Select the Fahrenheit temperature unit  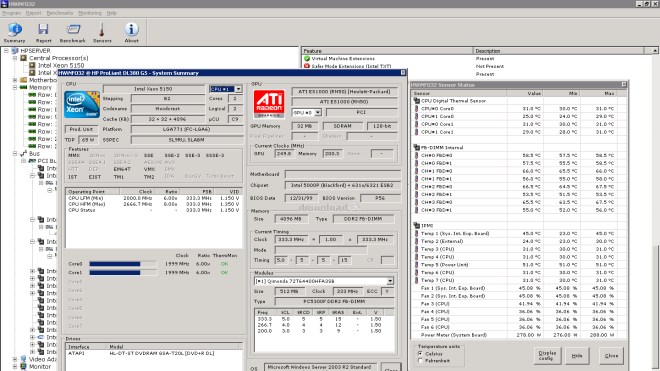point(420,360)
